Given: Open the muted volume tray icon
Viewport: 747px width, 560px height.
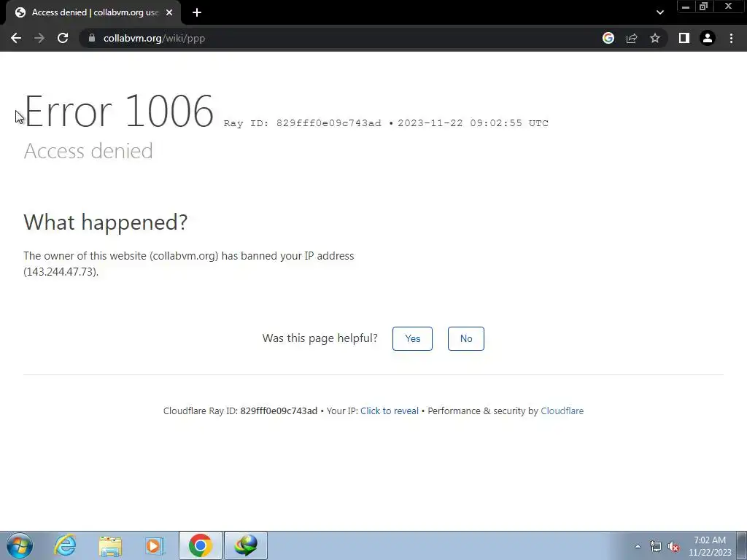Looking at the screenshot, I should click(673, 547).
